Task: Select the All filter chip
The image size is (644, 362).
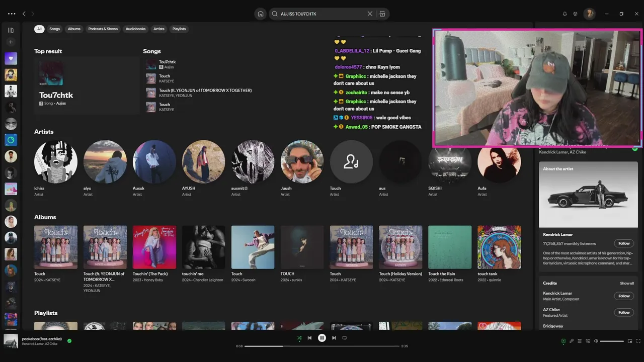Action: pyautogui.click(x=39, y=29)
